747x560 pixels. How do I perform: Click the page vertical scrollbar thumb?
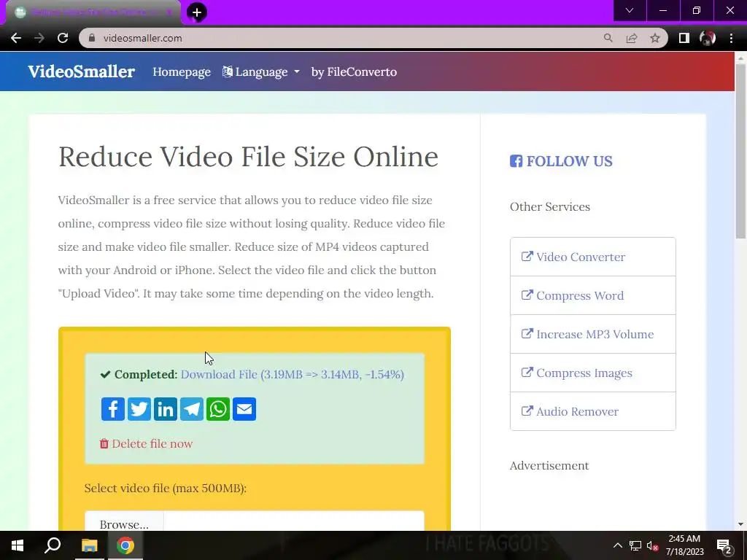pyautogui.click(x=740, y=150)
